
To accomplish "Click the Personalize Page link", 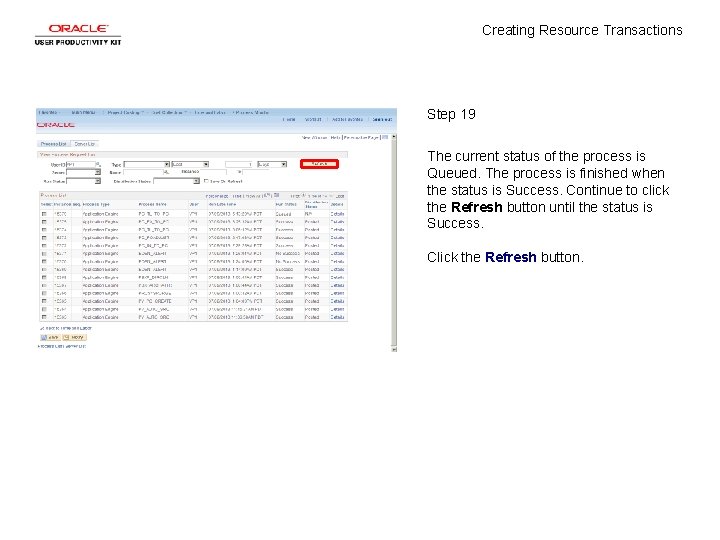I will click(362, 137).
